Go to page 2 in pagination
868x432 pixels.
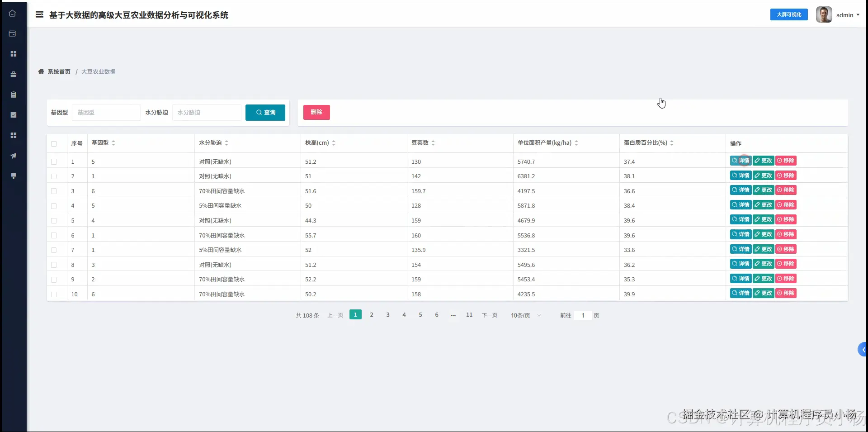pos(372,315)
